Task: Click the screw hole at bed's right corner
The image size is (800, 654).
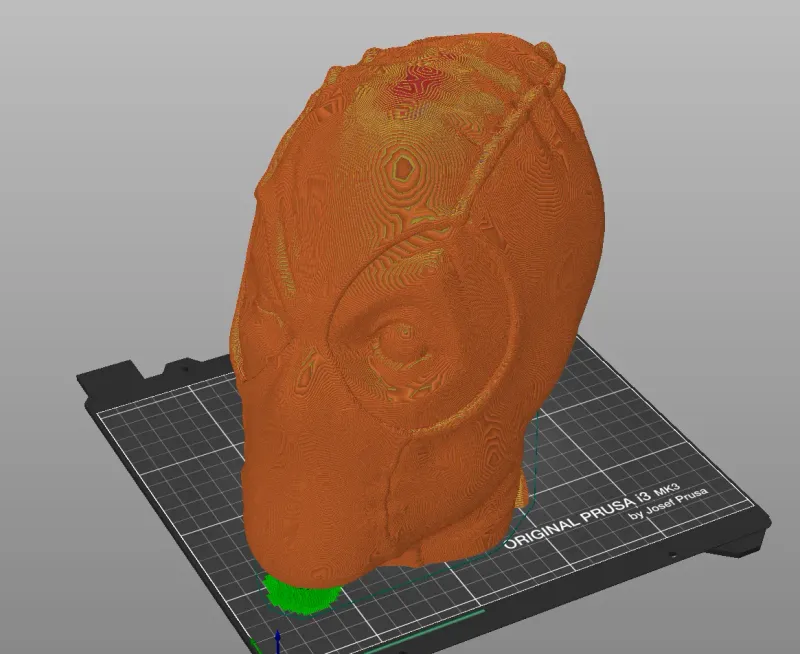Action: (x=672, y=554)
